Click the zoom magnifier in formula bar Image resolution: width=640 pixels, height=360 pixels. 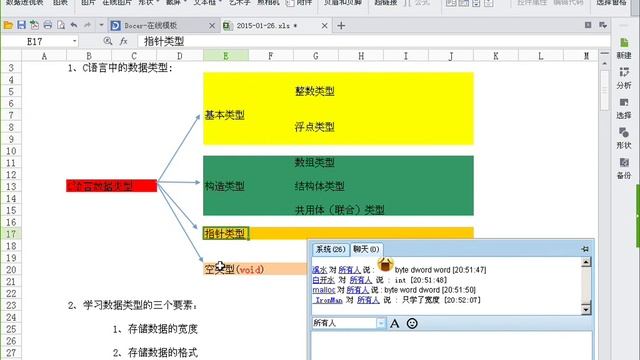(108, 41)
